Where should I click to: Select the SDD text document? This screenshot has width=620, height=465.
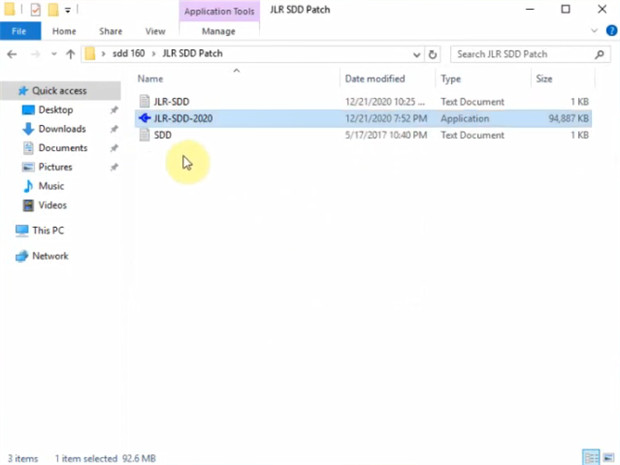click(363, 135)
